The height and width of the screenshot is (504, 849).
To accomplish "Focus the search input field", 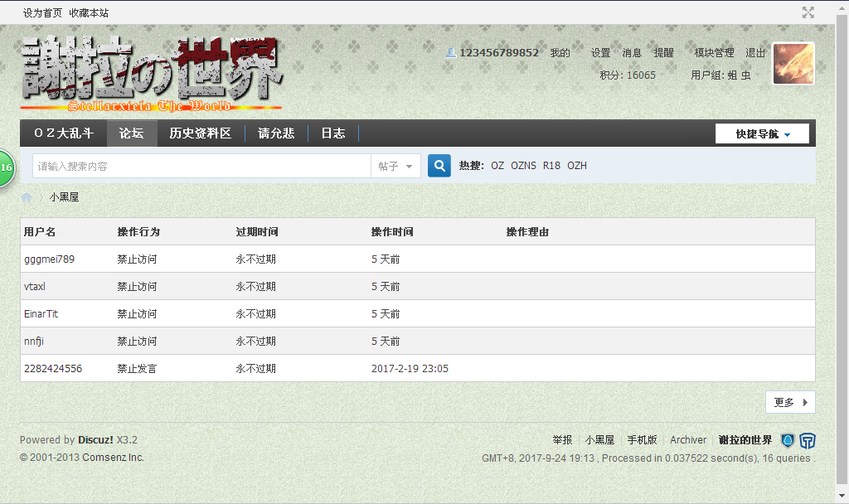I will 201,166.
